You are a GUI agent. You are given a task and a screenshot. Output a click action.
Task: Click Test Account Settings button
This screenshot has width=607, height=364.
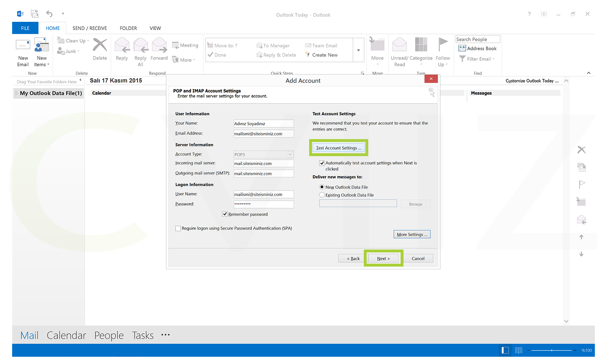[339, 148]
